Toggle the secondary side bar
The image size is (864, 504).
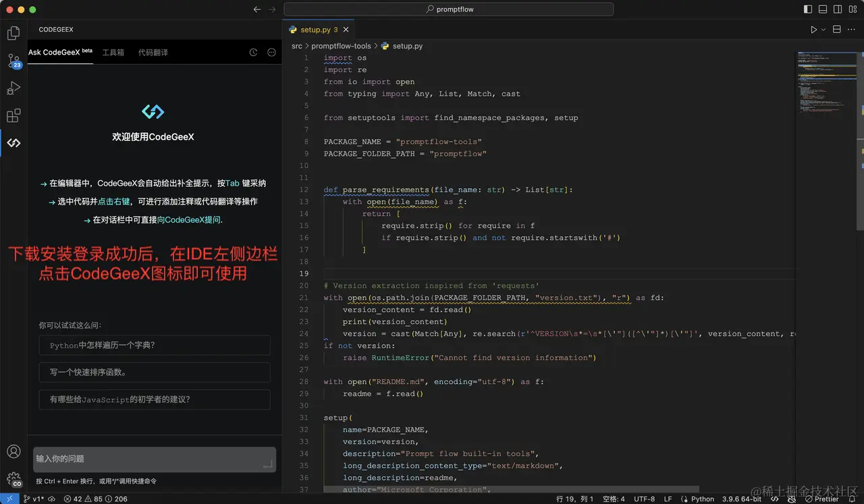(x=838, y=9)
